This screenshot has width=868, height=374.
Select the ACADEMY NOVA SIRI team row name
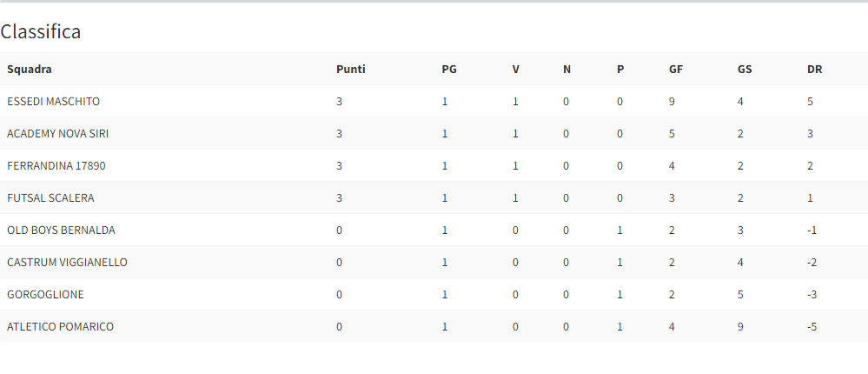57,134
